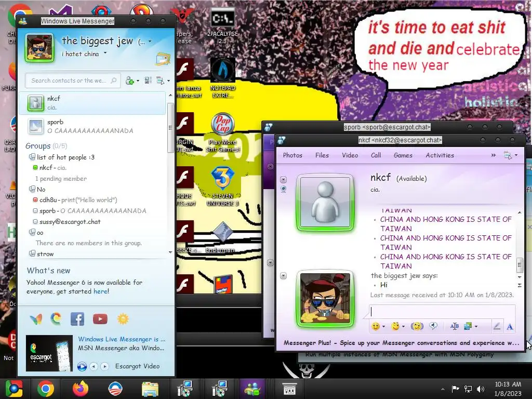Image resolution: width=532 pixels, height=399 pixels.
Task: Click the MSN butterfly icon in bottom bar
Action: tap(36, 319)
